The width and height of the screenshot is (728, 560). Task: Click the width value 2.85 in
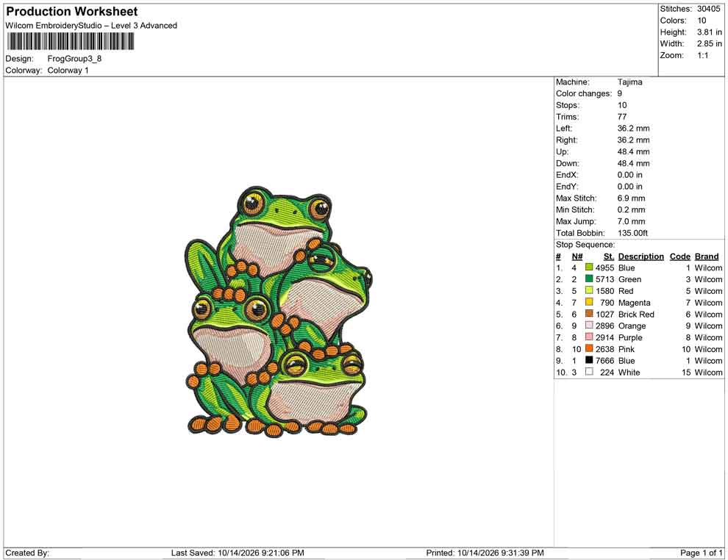710,43
